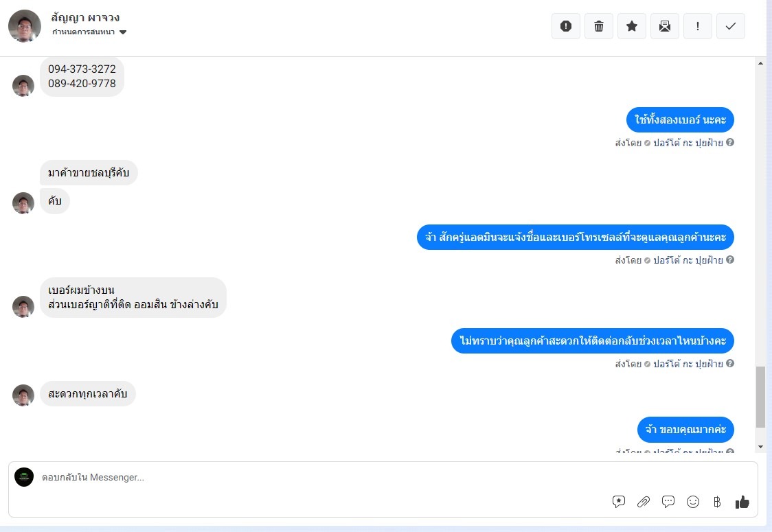Open saved replies speech bubble icon
The image size is (772, 532).
[x=668, y=502]
